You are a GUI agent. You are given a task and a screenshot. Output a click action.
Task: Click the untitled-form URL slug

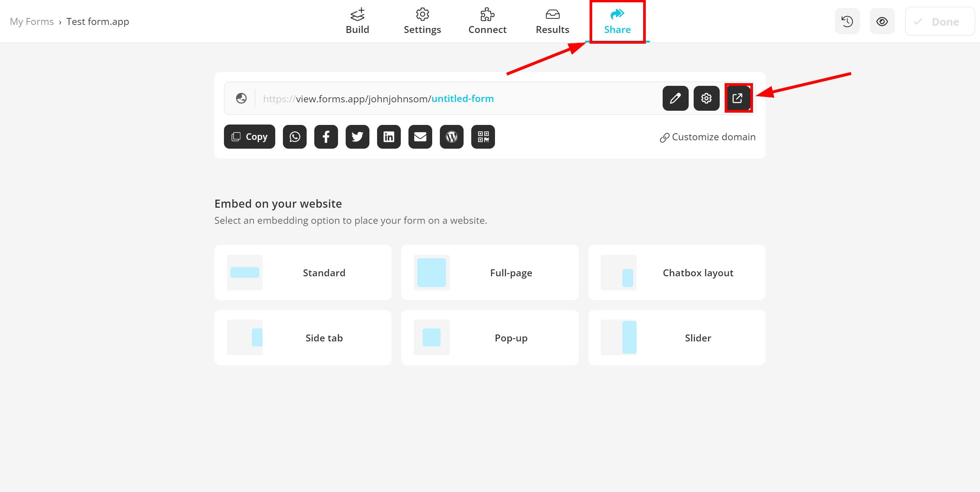coord(462,98)
